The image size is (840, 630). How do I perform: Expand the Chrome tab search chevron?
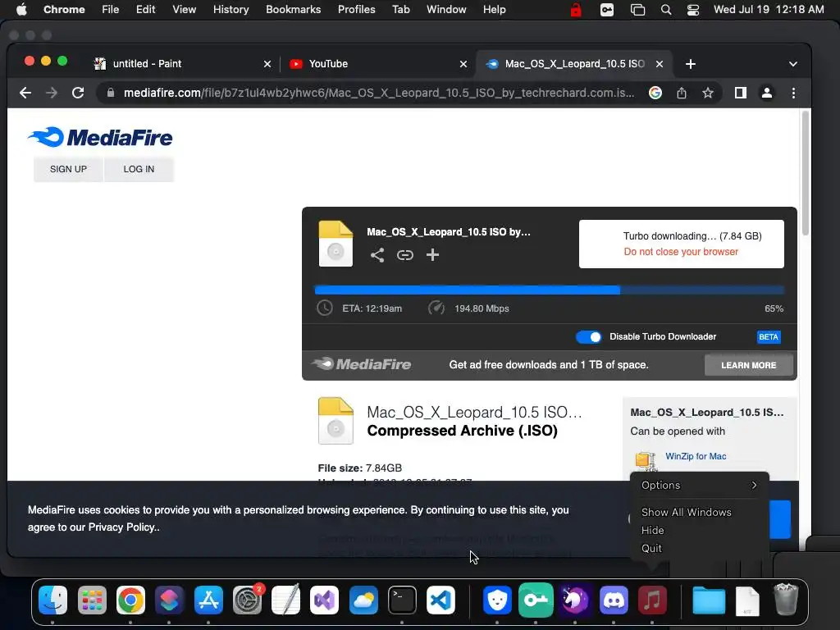[x=793, y=64]
